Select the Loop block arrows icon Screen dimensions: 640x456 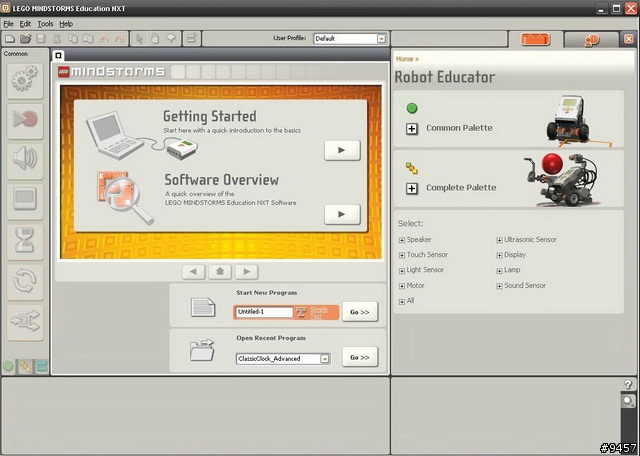(25, 281)
